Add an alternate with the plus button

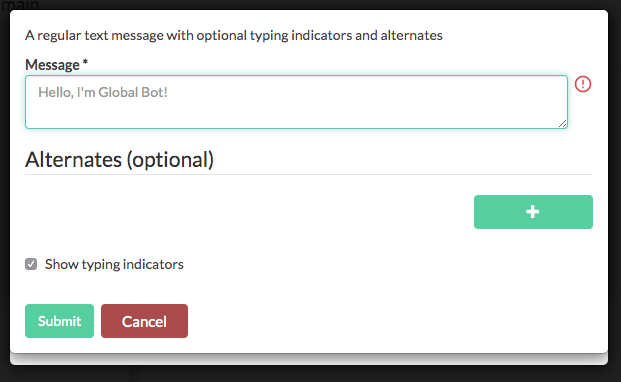click(533, 212)
